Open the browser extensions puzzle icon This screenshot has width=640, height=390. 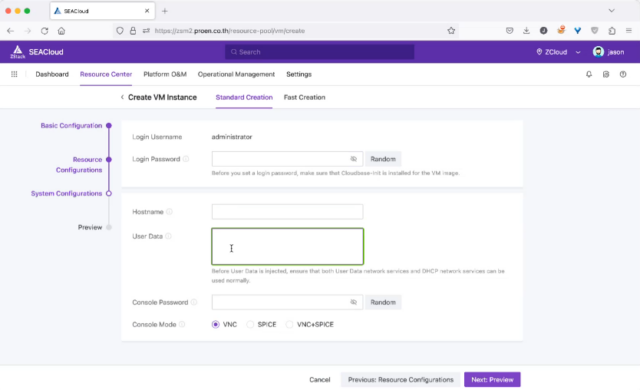point(612,31)
